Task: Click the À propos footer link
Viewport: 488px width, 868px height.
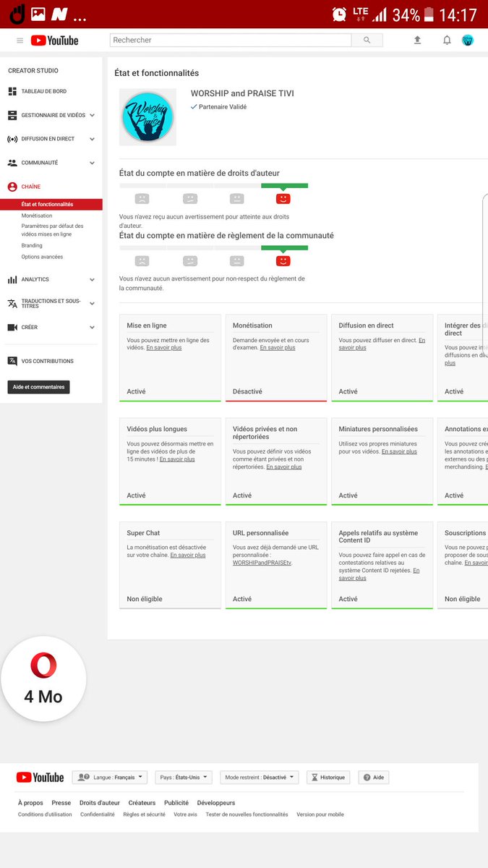Action: (30, 803)
